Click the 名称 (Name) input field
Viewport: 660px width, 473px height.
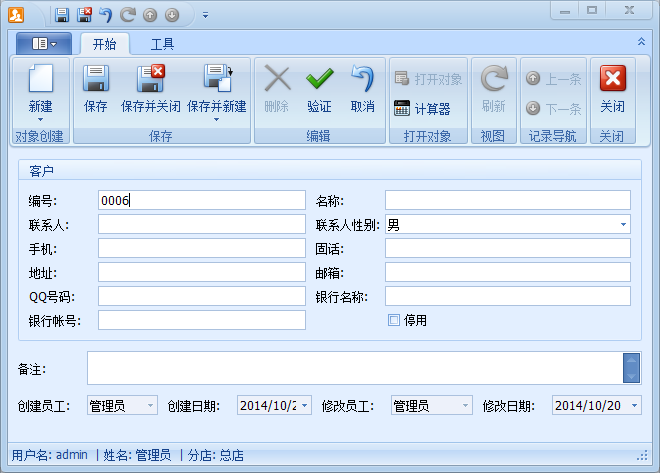507,200
